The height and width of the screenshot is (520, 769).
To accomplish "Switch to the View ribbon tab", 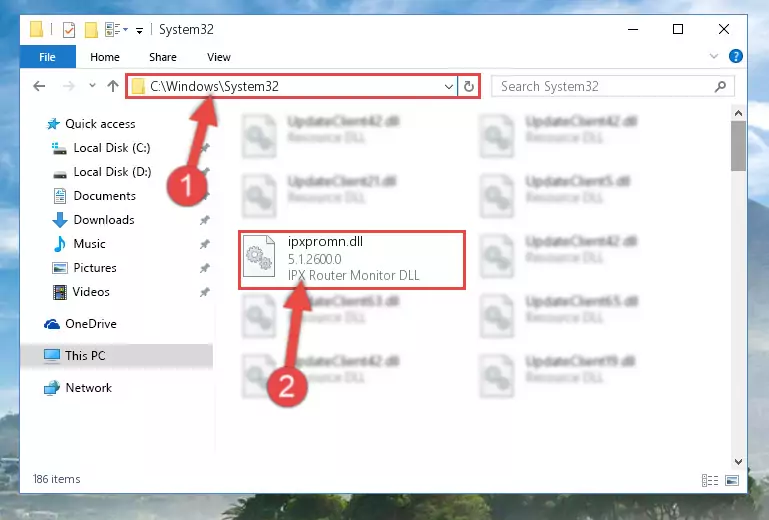I will [x=219, y=57].
